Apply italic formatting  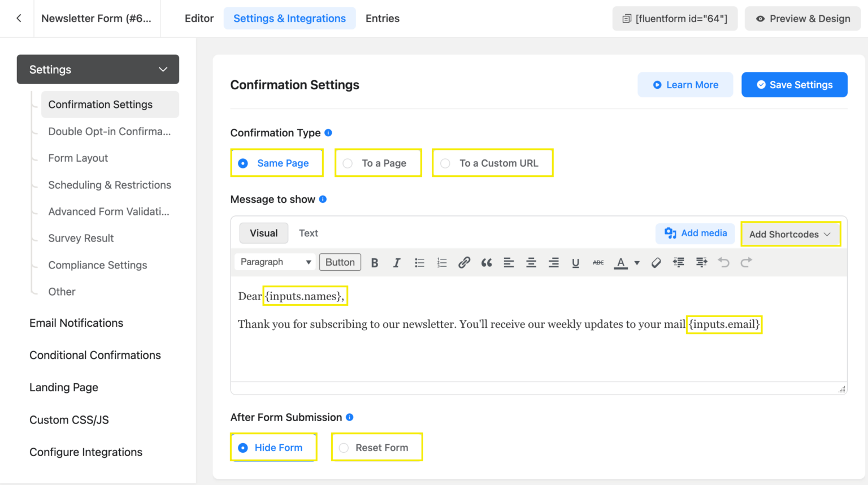pos(397,262)
